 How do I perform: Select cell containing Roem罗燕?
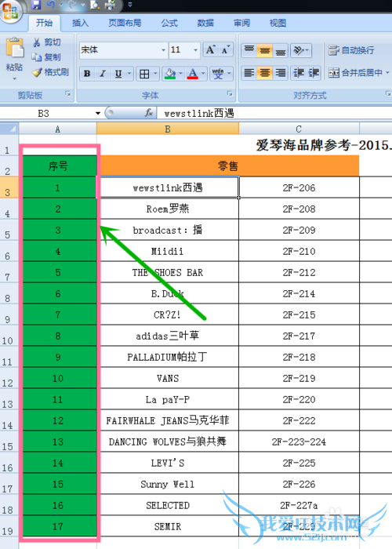(168, 209)
